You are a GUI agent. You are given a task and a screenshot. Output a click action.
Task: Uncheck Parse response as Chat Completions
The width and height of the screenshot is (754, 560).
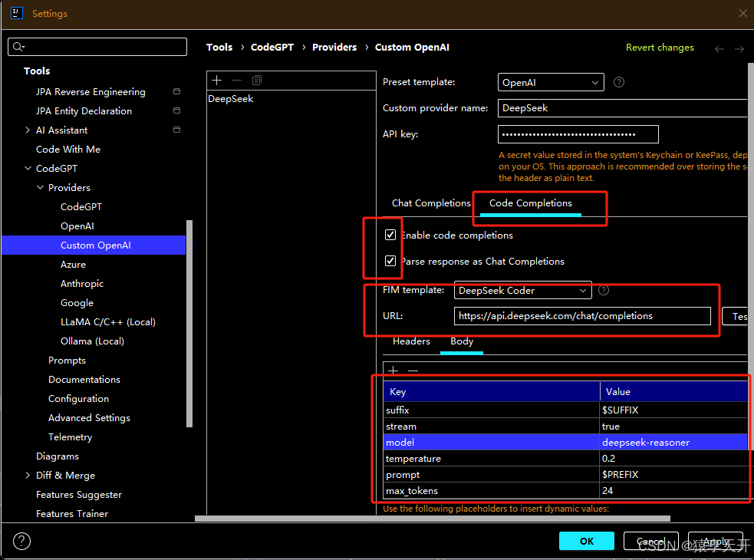(391, 261)
